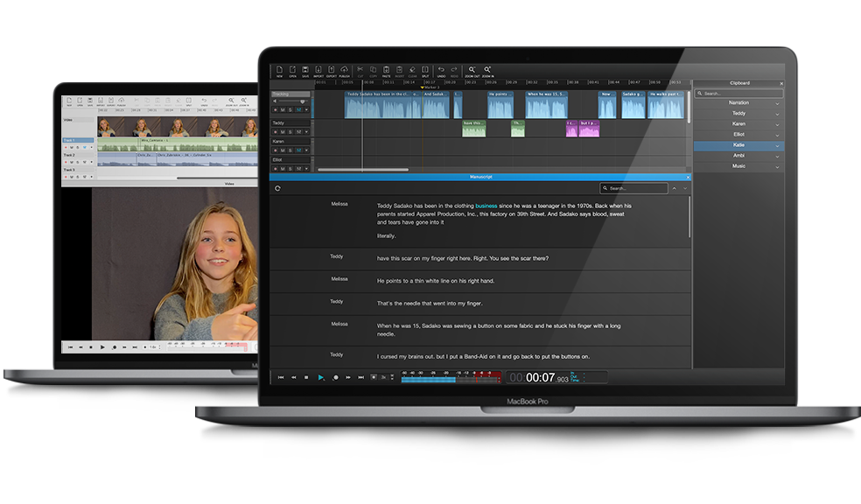
Task: Select Ambi in the Clipboard list
Action: [x=738, y=156]
